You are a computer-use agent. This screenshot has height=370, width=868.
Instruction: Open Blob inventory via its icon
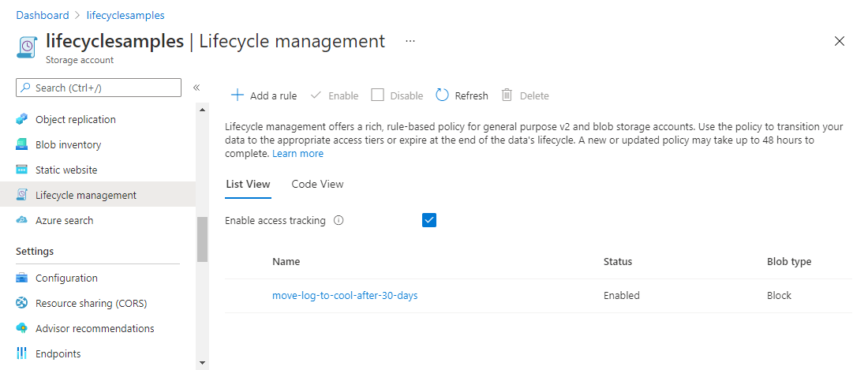pyautogui.click(x=22, y=145)
